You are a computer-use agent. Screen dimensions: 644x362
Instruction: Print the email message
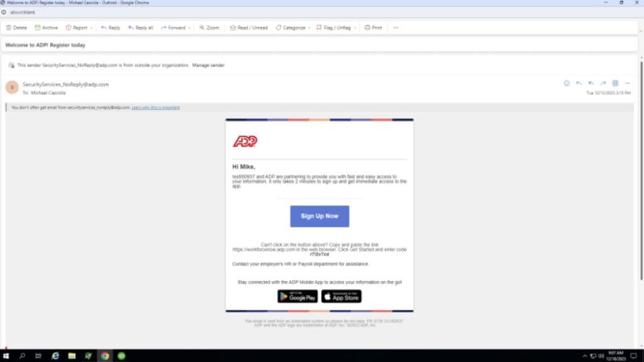[x=374, y=28]
